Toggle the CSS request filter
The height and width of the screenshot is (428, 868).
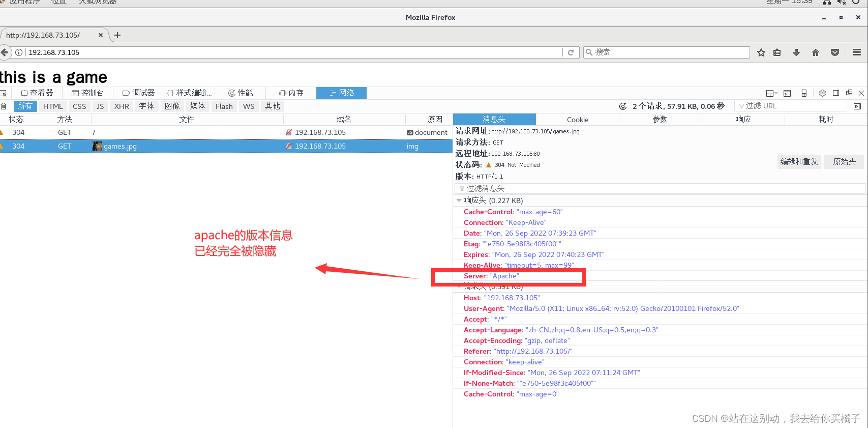(79, 106)
